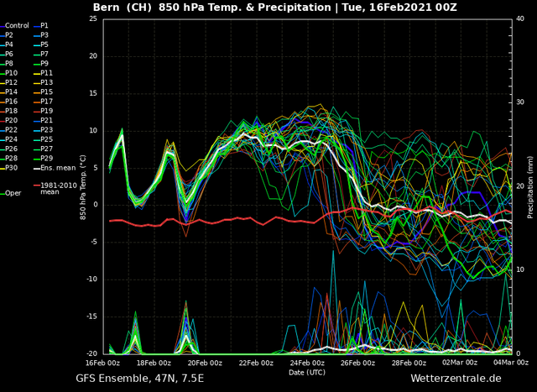Image resolution: width=537 pixels, height=392 pixels.
Task: Click the '15' temperature axis tick
Action: pos(93,93)
